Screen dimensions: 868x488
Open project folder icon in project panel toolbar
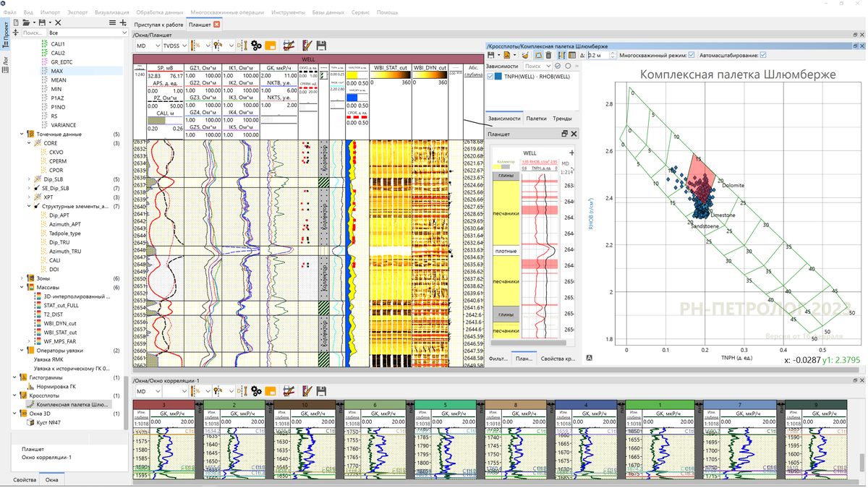(26, 22)
